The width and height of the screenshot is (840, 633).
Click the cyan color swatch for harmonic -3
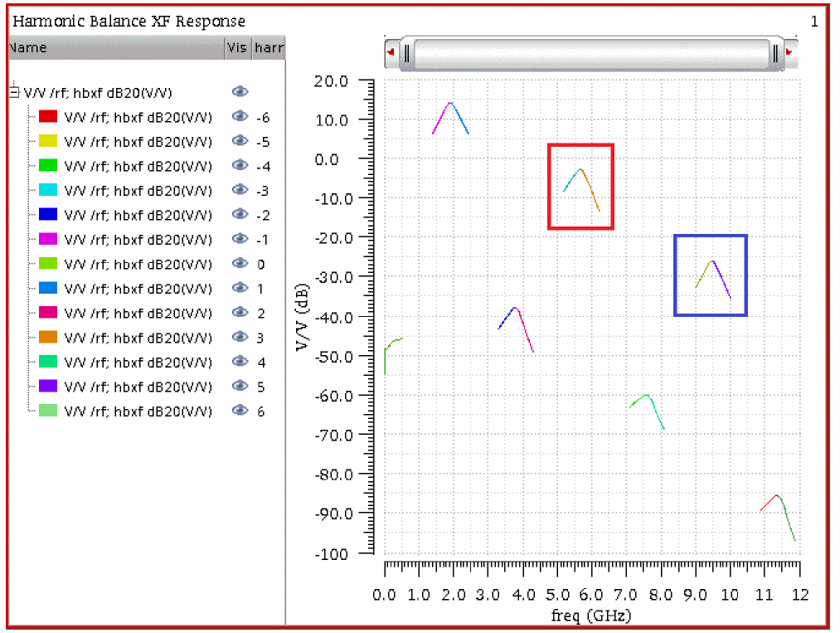pyautogui.click(x=48, y=190)
